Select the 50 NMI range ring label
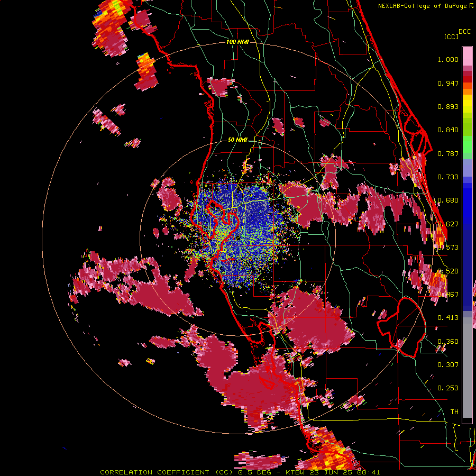This screenshot has width=476, height=476. point(237,140)
